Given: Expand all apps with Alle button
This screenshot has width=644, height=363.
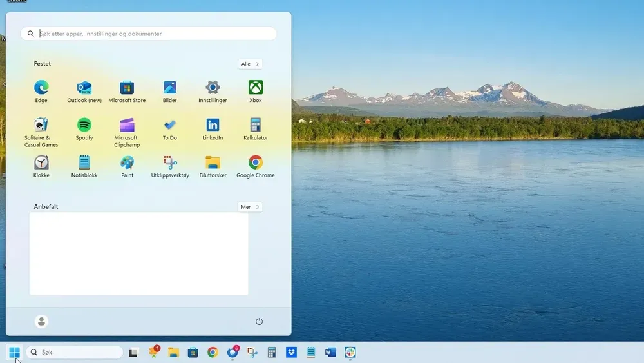Looking at the screenshot, I should 250,64.
